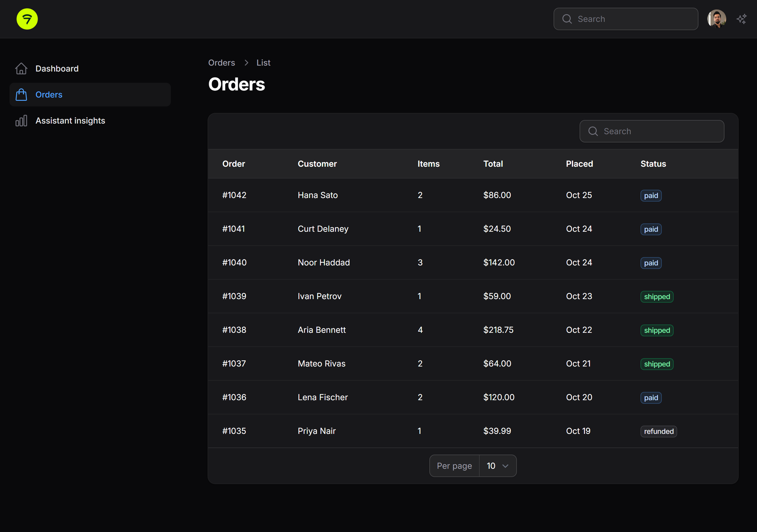Click order #1037 row
The width and height of the screenshot is (757, 532).
click(x=473, y=364)
